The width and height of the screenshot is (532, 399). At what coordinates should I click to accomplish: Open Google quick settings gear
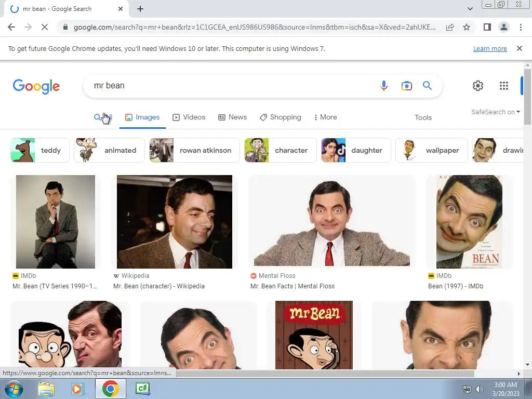[x=478, y=86]
